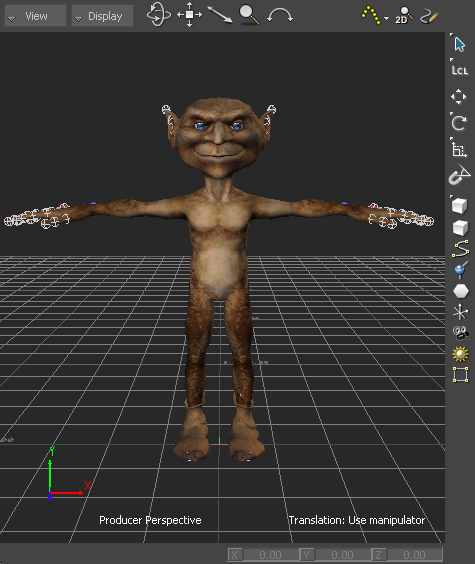Select the Zoom magnifier tool

click(249, 15)
